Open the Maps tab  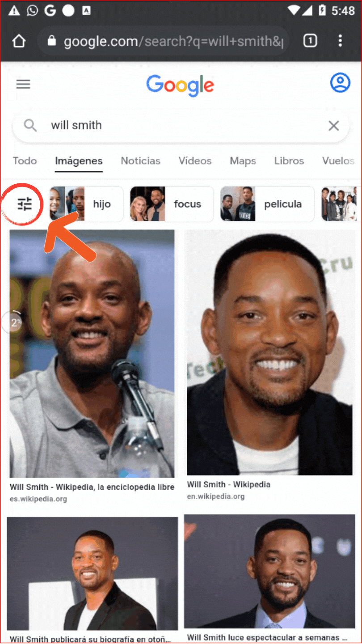tap(243, 161)
